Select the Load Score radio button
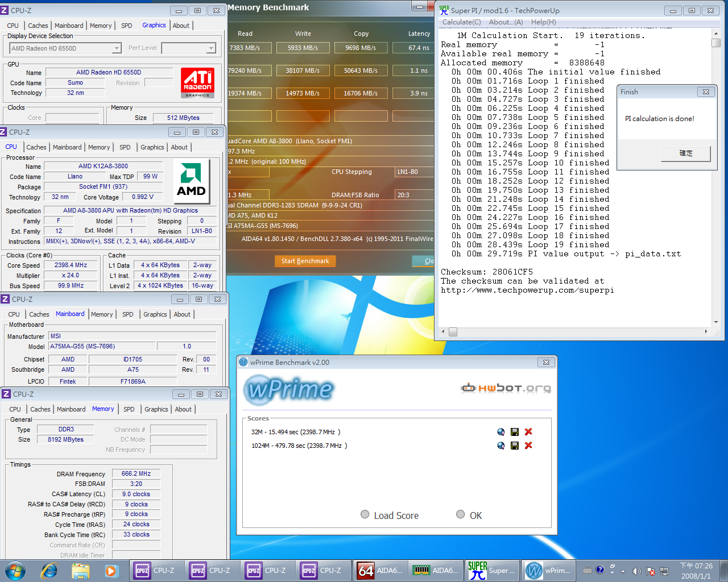The image size is (728, 582). click(365, 514)
